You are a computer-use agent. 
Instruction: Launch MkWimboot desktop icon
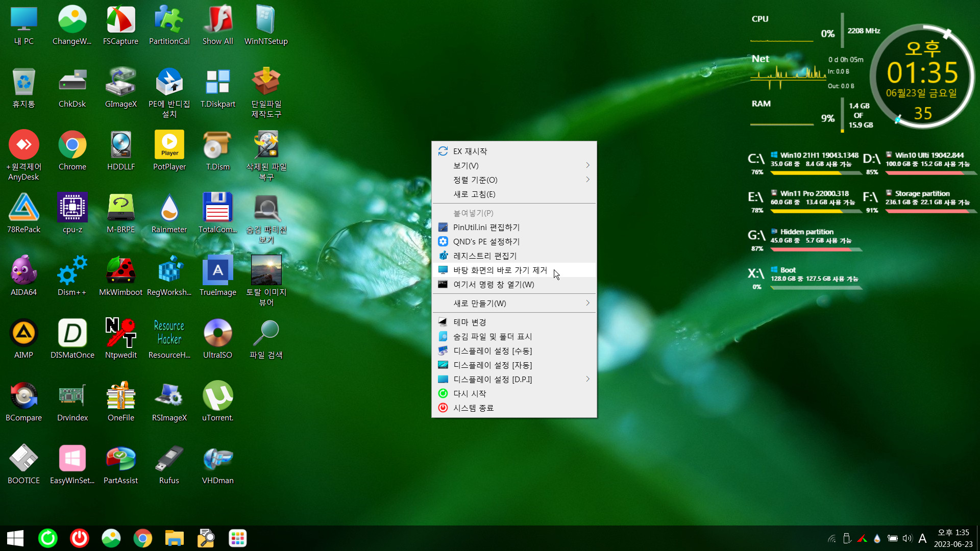click(x=120, y=276)
